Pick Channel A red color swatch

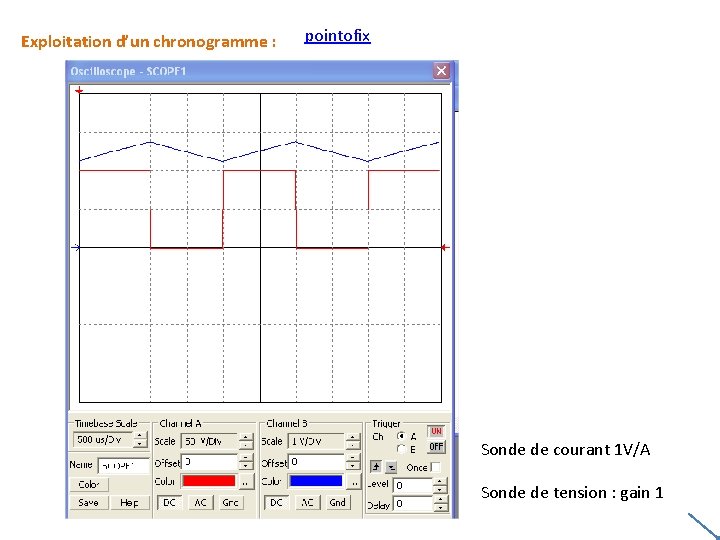pos(209,481)
